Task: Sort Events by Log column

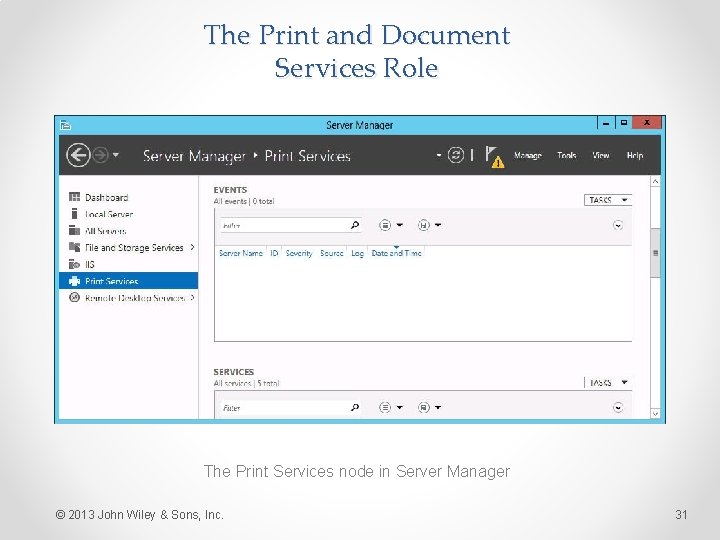Action: point(357,253)
